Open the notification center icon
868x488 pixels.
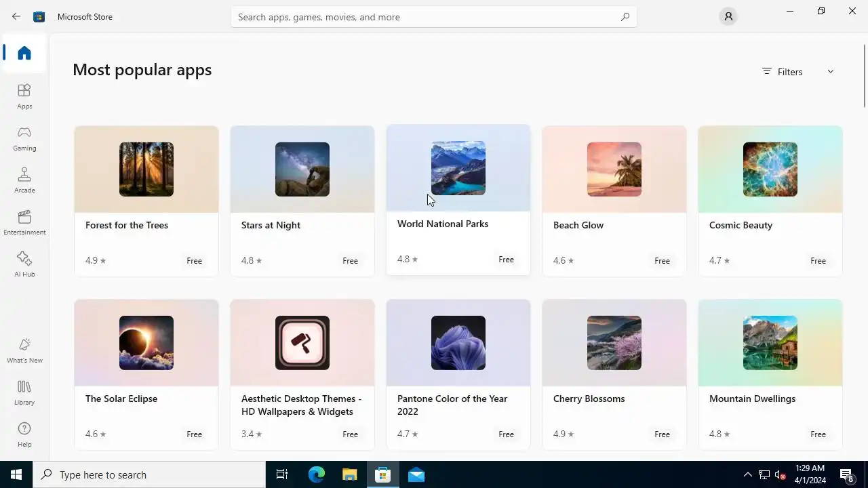[846, 474]
